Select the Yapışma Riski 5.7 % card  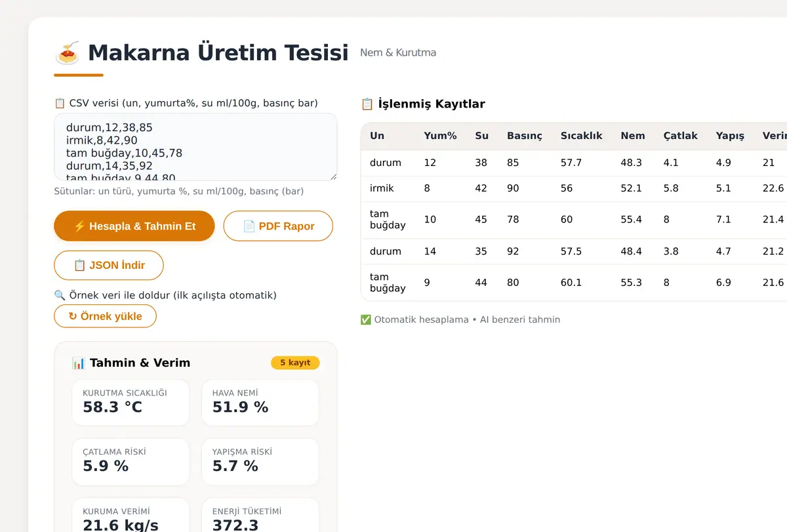pos(260,462)
